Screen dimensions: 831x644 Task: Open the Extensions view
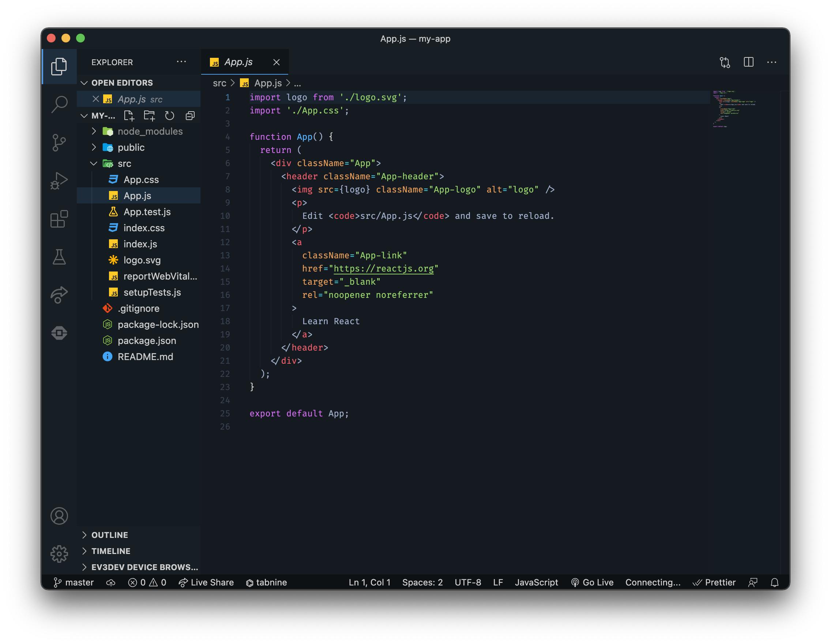coord(59,219)
